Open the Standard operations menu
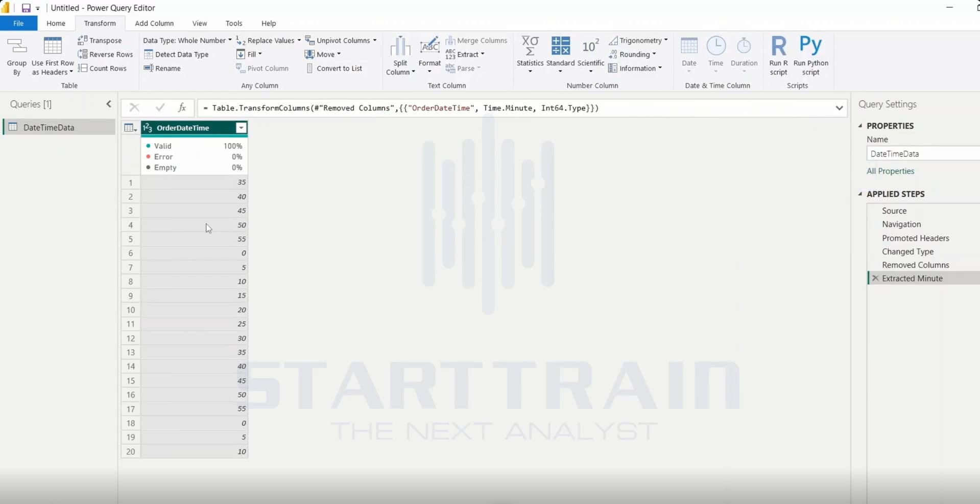 (x=560, y=55)
